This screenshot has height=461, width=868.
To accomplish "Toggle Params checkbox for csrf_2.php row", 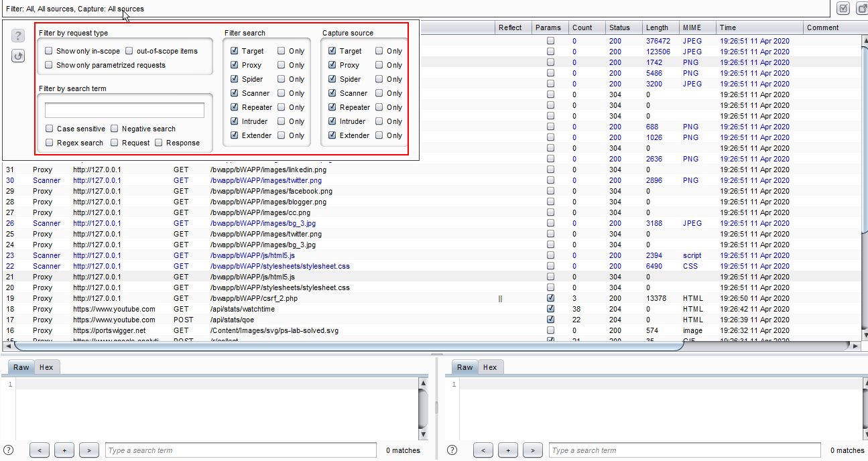I will (x=550, y=298).
